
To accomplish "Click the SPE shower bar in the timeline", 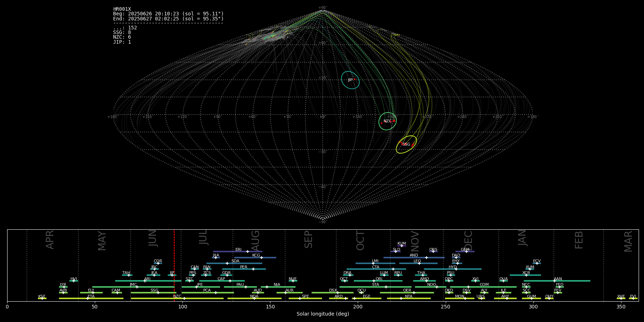I will pos(305,298).
